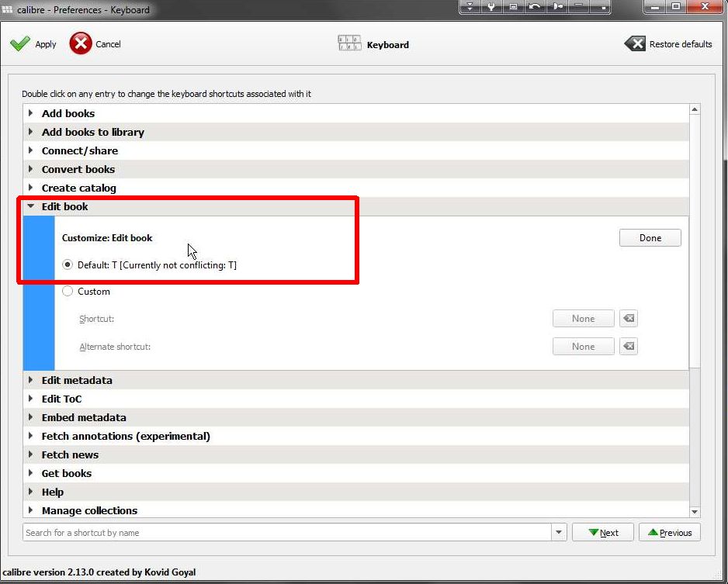
Task: Expand the Add books group
Action: point(30,113)
